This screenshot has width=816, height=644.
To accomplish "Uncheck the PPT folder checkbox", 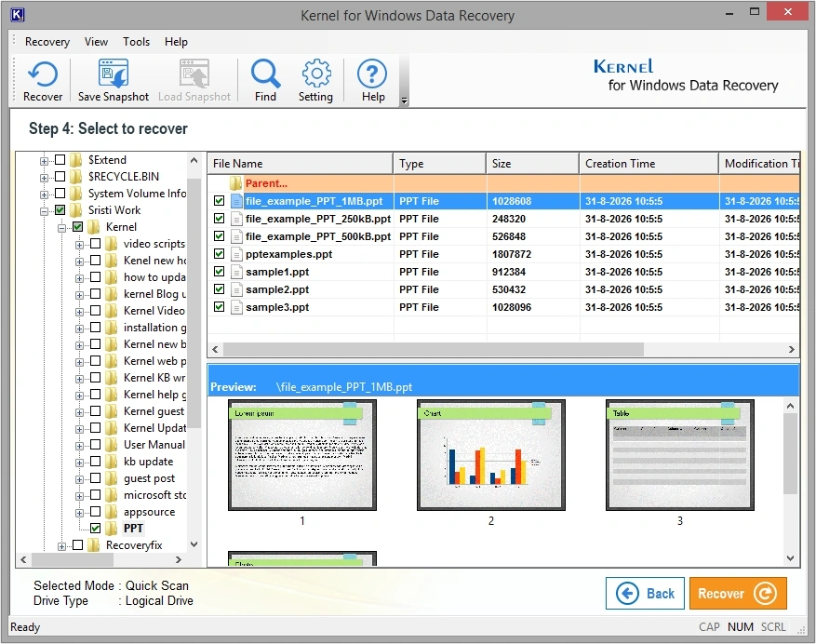I will [x=96, y=528].
